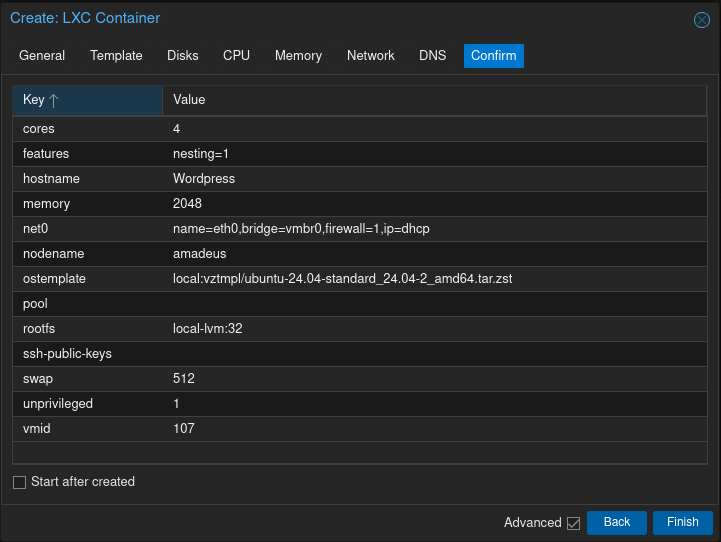This screenshot has width=721, height=542.
Task: Go to the Disks tab
Action: click(183, 56)
